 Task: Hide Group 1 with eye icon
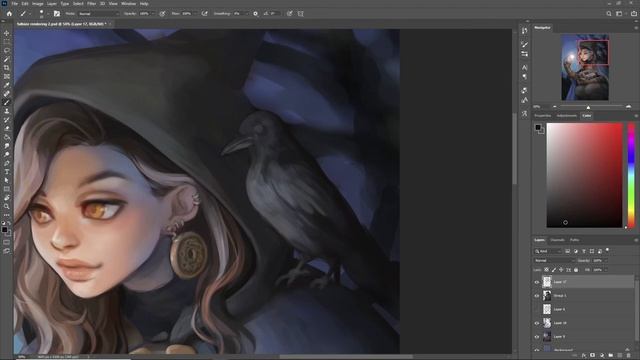coord(537,296)
